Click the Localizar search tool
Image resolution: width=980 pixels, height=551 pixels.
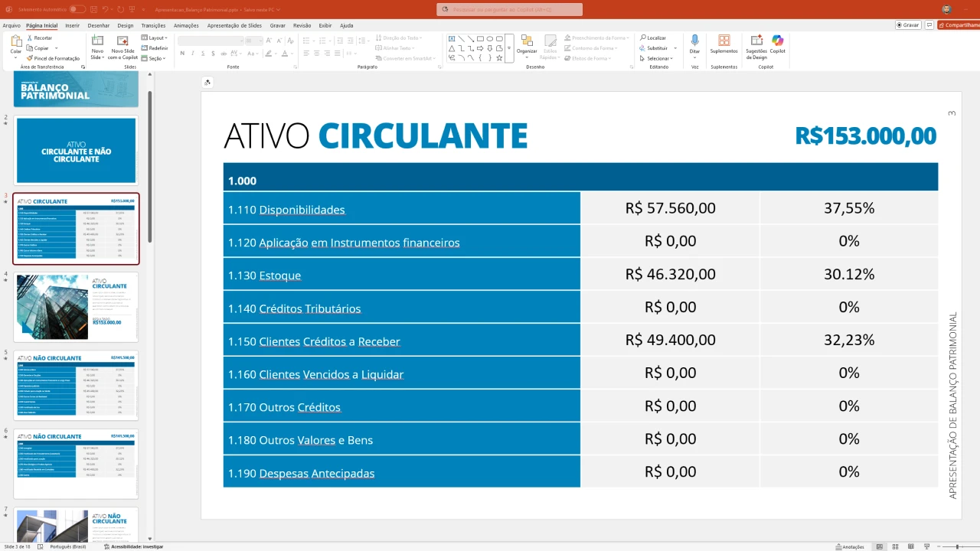[652, 37]
